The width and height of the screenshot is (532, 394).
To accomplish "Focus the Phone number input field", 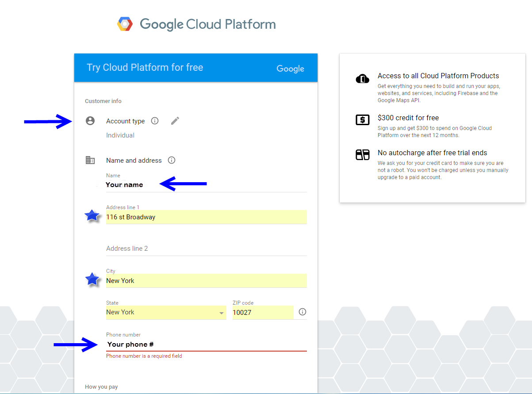I will pos(207,344).
